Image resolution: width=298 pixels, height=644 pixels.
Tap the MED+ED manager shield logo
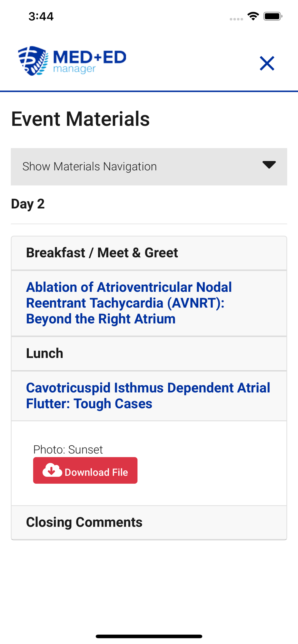click(x=33, y=61)
